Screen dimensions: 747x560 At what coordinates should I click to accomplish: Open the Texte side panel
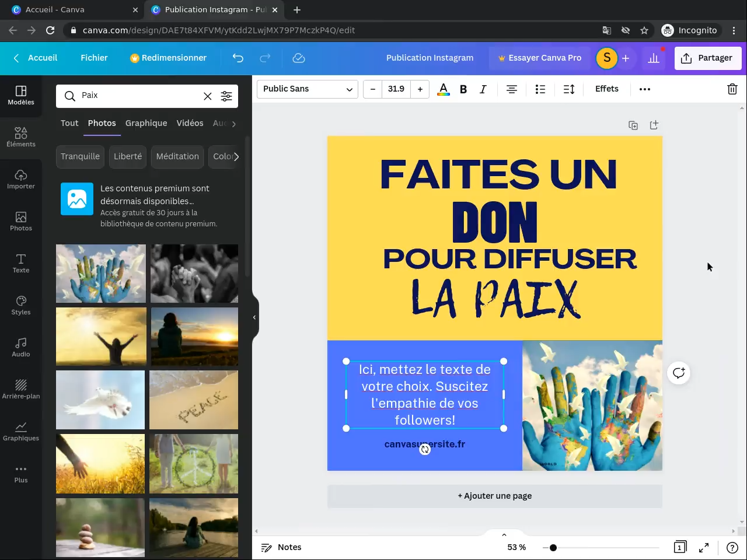21,263
